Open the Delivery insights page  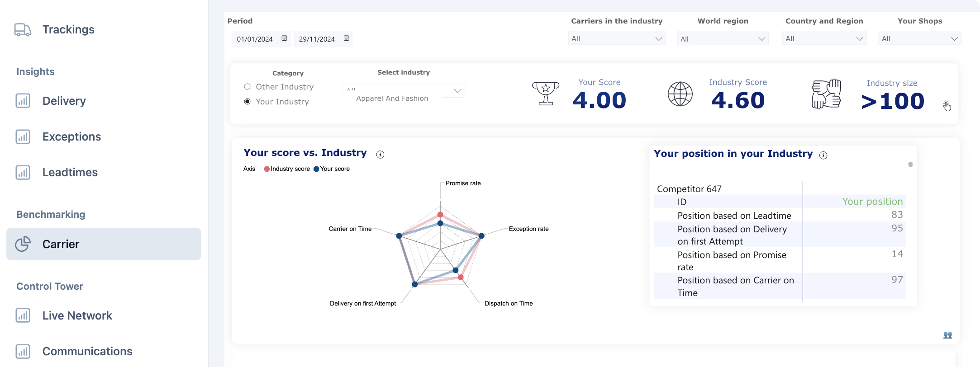(x=64, y=101)
